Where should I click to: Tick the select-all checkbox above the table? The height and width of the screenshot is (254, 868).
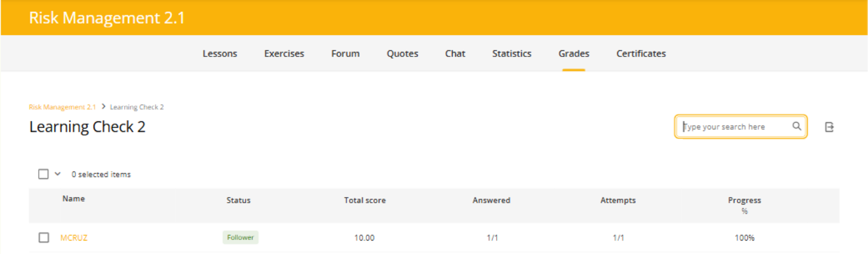(43, 174)
